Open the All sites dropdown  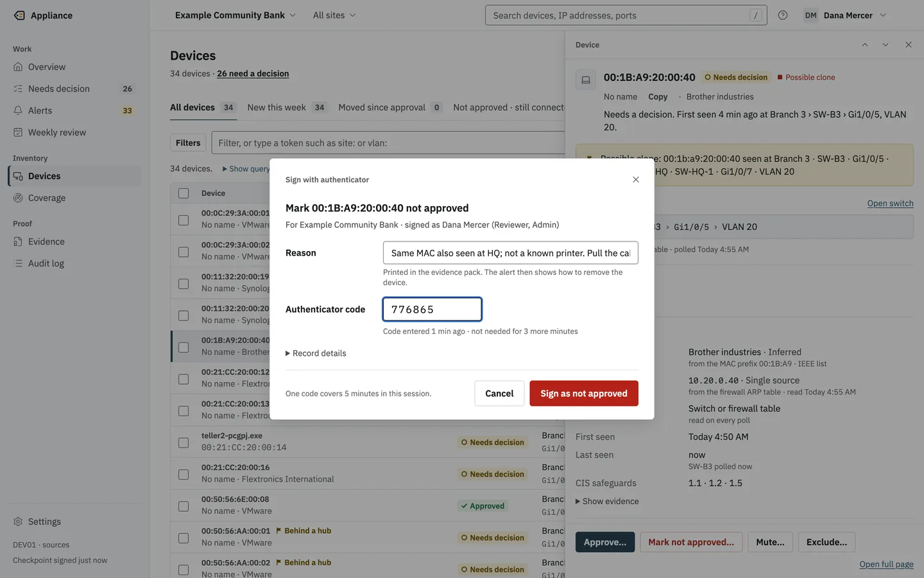click(x=334, y=15)
